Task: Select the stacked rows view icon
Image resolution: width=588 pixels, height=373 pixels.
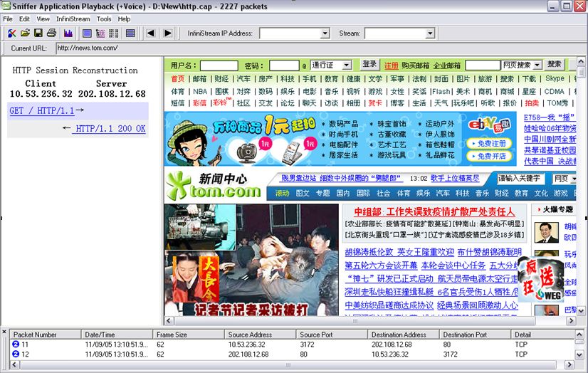Action: [x=130, y=33]
